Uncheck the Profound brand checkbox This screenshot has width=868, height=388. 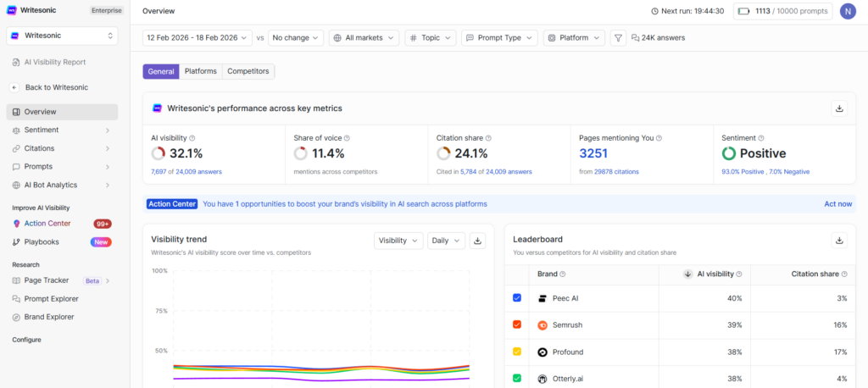click(517, 352)
